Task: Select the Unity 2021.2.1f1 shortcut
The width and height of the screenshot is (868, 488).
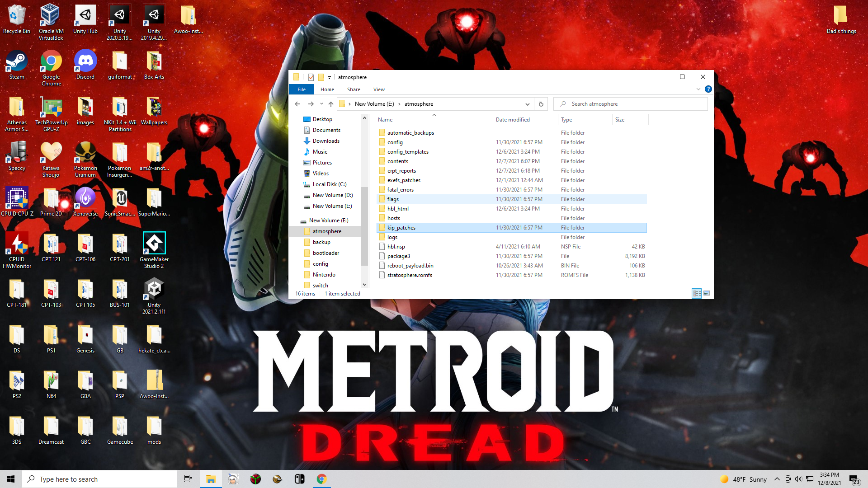Action: pos(154,296)
